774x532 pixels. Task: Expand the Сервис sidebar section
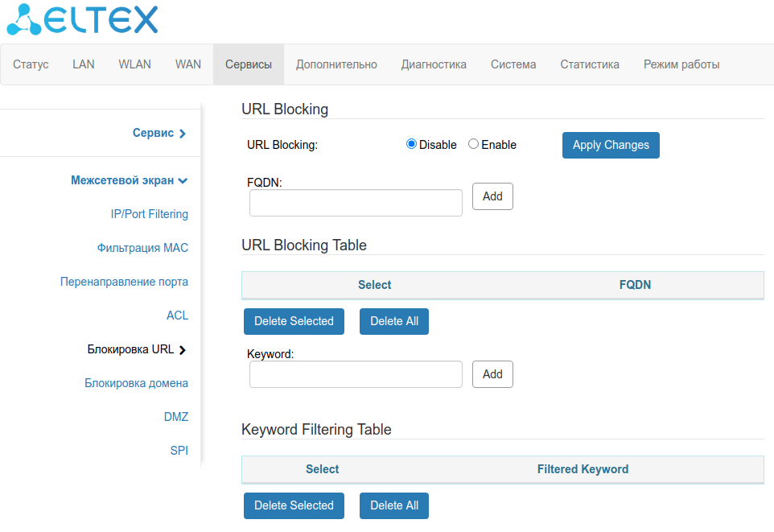pos(159,133)
